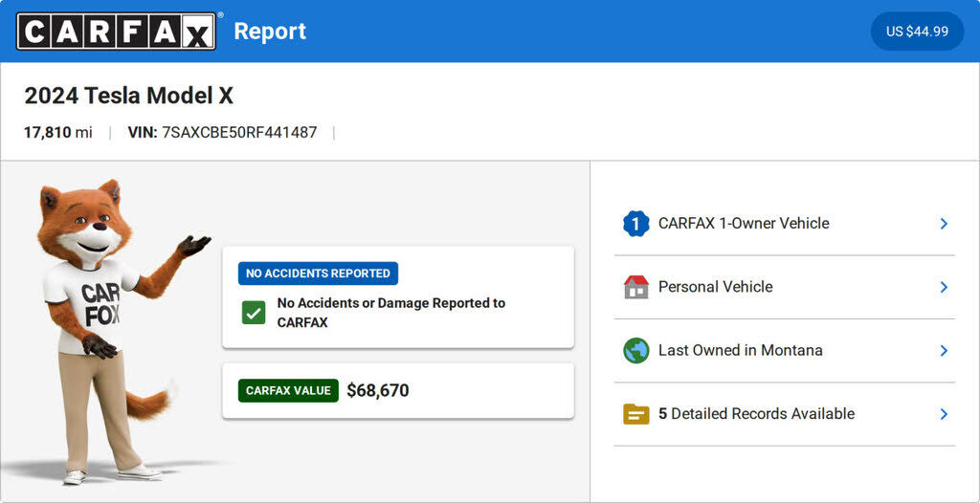The width and height of the screenshot is (980, 503).
Task: Click the CARFAX logo in the header
Action: pyautogui.click(x=116, y=31)
